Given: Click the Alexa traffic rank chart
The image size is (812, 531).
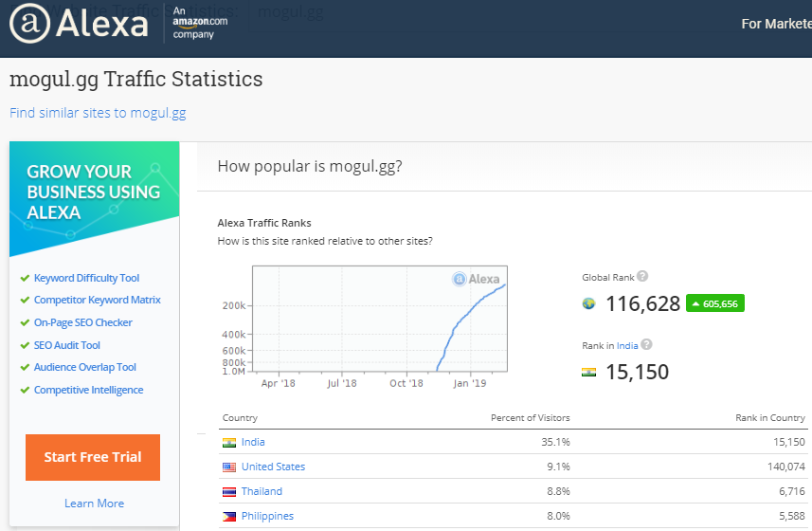Looking at the screenshot, I should click(380, 319).
